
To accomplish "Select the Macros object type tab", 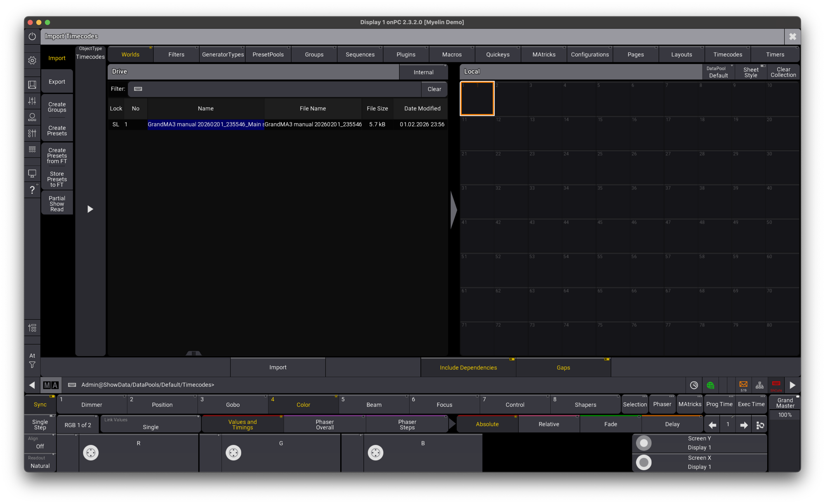I will pos(452,54).
